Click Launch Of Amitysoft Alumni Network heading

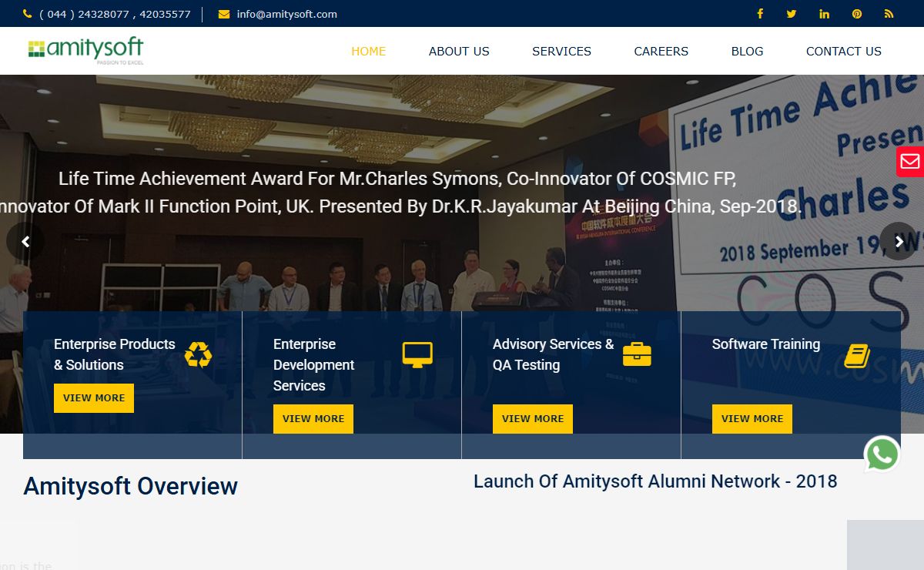coord(655,481)
